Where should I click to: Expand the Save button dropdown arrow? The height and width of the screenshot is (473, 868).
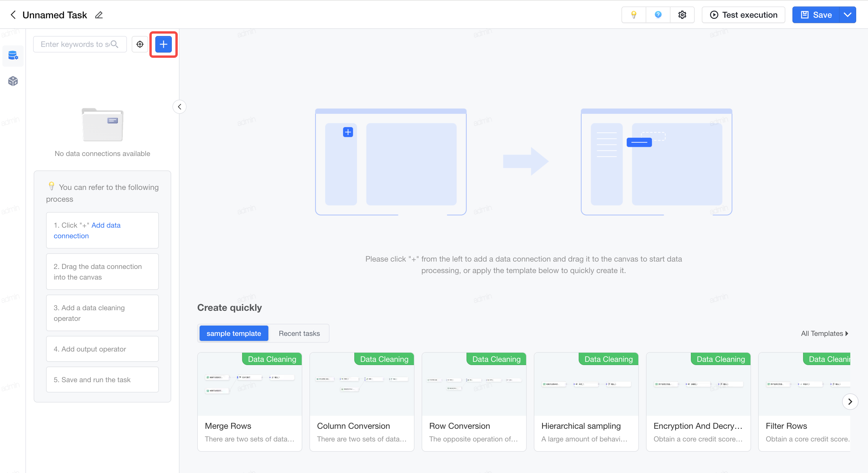pyautogui.click(x=847, y=15)
